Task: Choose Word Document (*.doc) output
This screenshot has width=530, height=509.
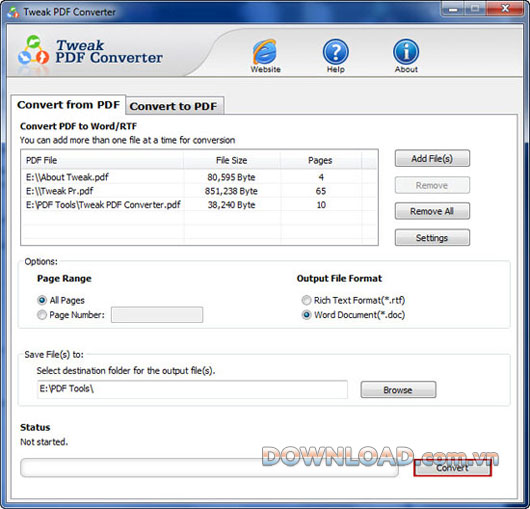Action: [x=306, y=315]
